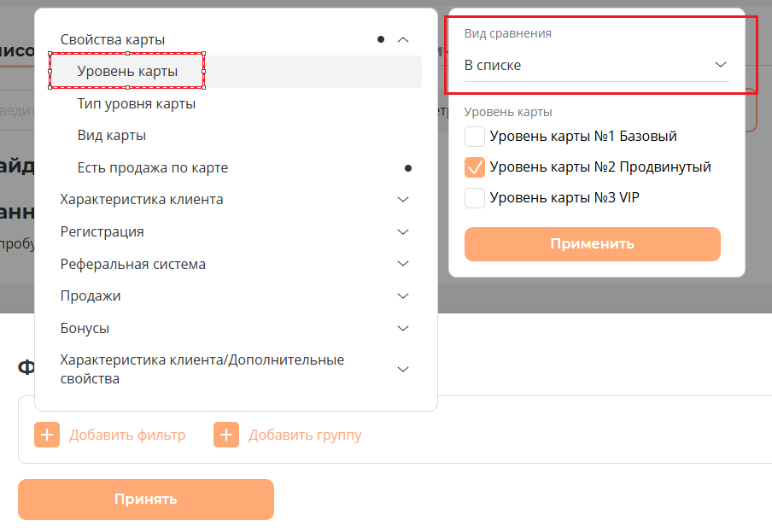Choose the Вид карты item
The width and height of the screenshot is (772, 532).
point(111,136)
